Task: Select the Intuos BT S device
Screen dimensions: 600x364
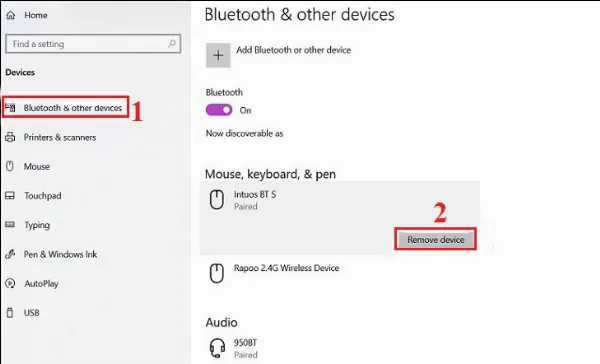Action: point(340,218)
